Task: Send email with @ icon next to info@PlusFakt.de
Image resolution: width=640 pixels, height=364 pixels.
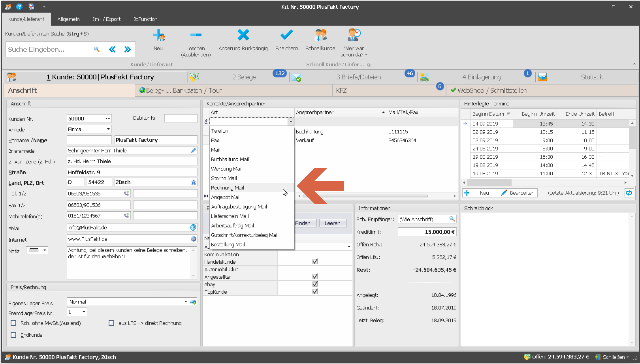Action: (193, 227)
